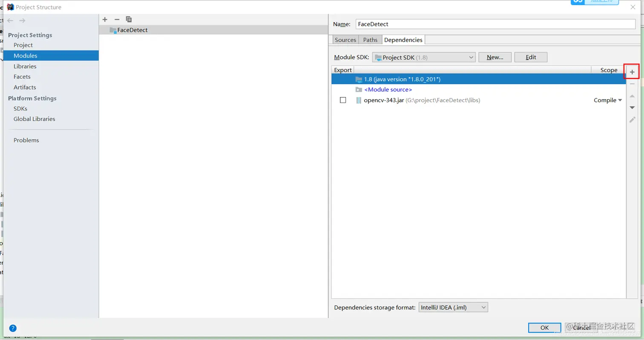
Task: Edit dependency with pencil icon
Action: (x=632, y=120)
